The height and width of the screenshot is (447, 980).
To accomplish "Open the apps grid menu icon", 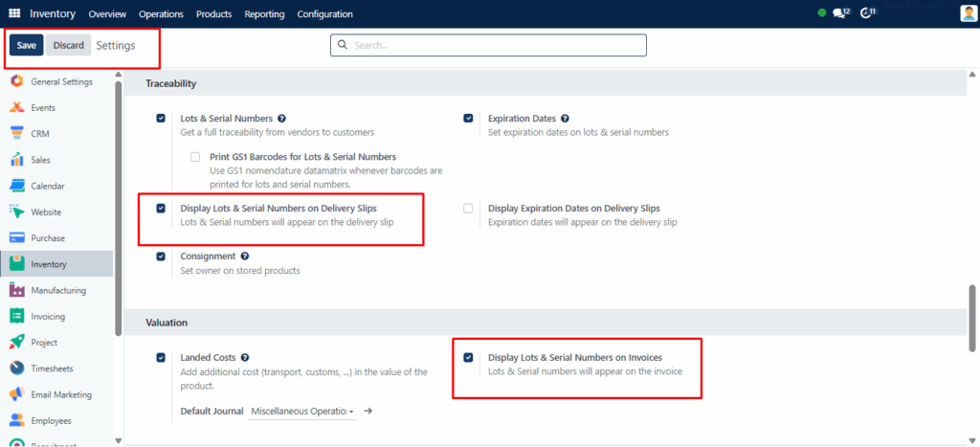I will [x=13, y=13].
